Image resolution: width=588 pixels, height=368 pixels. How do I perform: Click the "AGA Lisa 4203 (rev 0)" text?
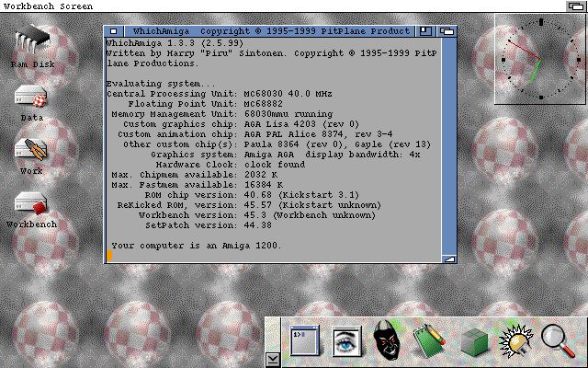pyautogui.click(x=302, y=124)
